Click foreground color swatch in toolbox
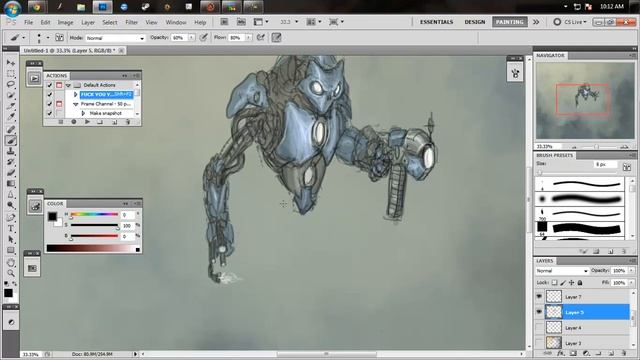Viewport: 640px width, 360px height. (x=8, y=293)
